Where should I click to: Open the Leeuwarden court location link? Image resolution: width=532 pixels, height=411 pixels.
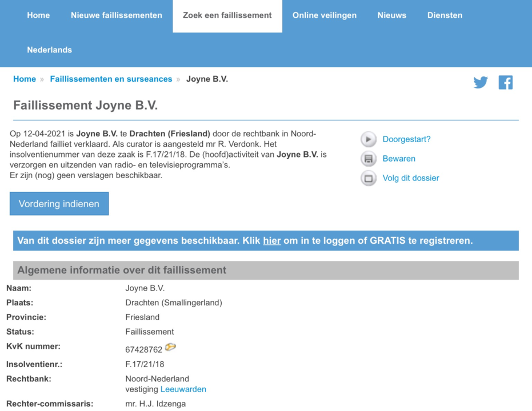(183, 389)
